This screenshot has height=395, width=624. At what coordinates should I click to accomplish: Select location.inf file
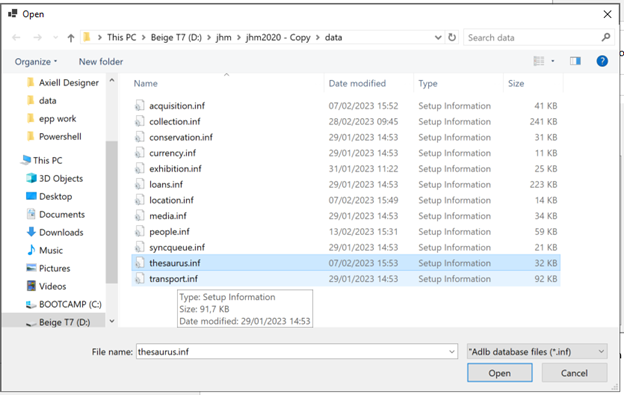click(x=345, y=200)
